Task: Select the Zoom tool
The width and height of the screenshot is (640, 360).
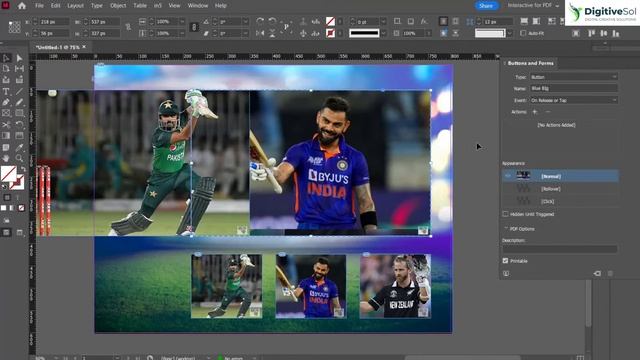Action: pyautogui.click(x=19, y=158)
